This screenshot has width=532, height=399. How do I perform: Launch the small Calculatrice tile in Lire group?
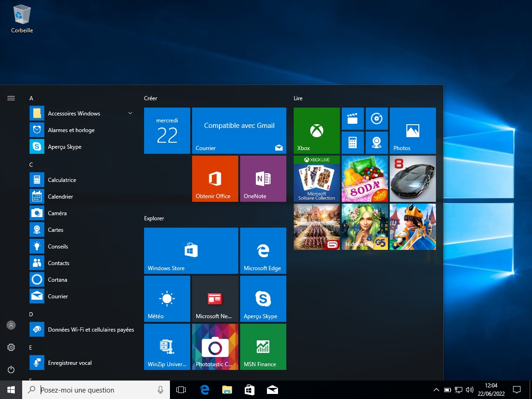point(352,143)
